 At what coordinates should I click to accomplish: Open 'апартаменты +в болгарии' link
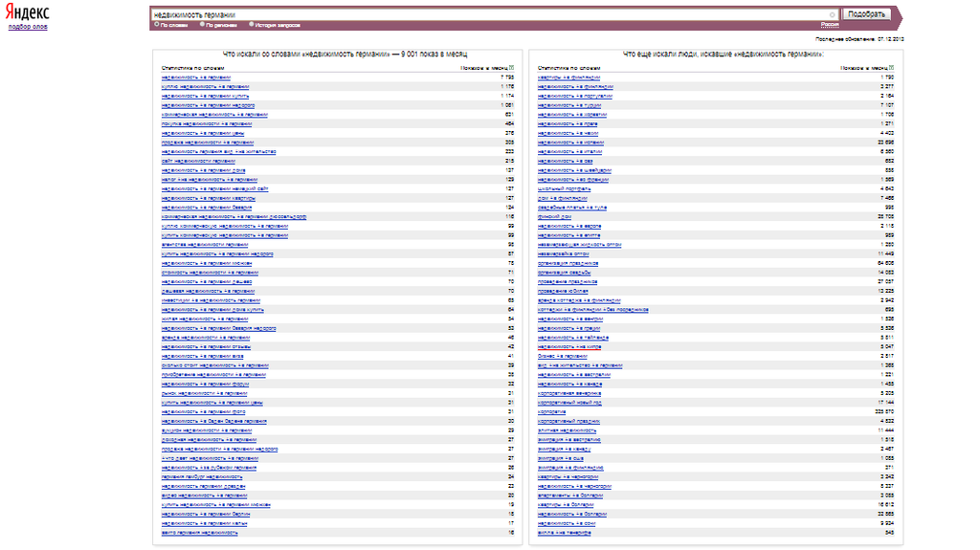click(570, 495)
